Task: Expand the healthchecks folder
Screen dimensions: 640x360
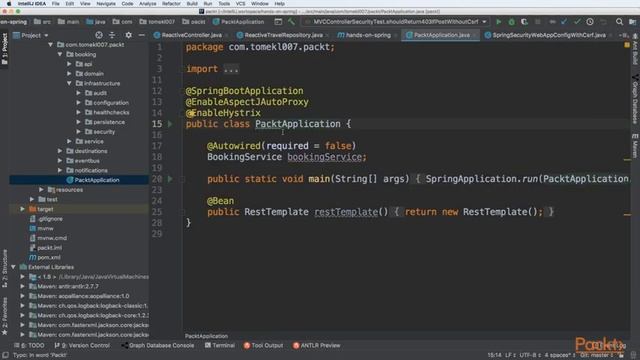Action: (79, 112)
